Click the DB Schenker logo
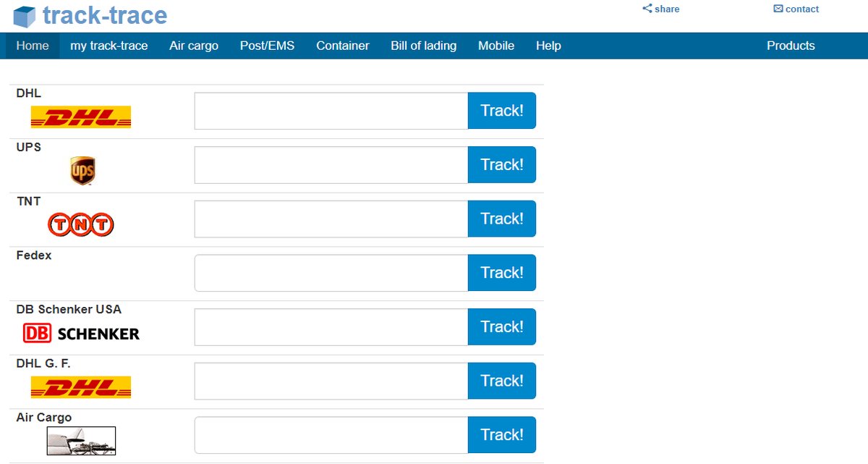 click(81, 333)
